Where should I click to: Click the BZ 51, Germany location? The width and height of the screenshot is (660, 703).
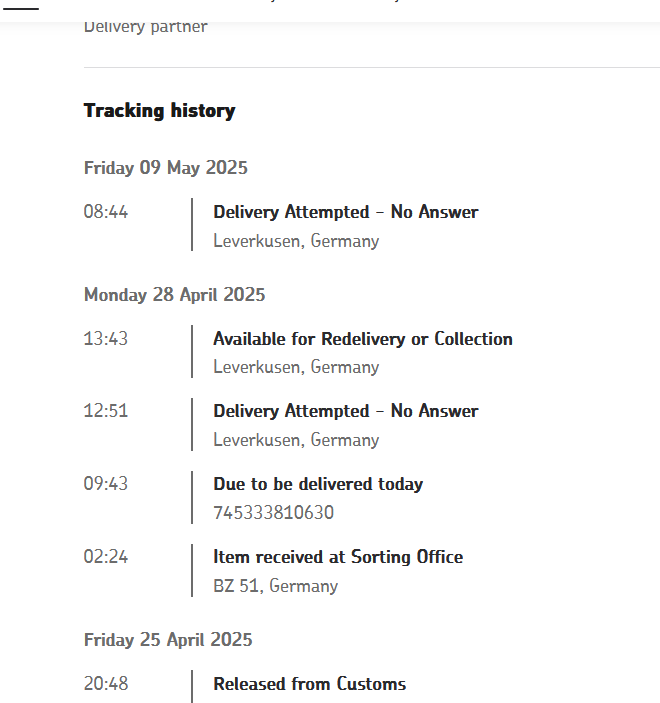pyautogui.click(x=275, y=586)
